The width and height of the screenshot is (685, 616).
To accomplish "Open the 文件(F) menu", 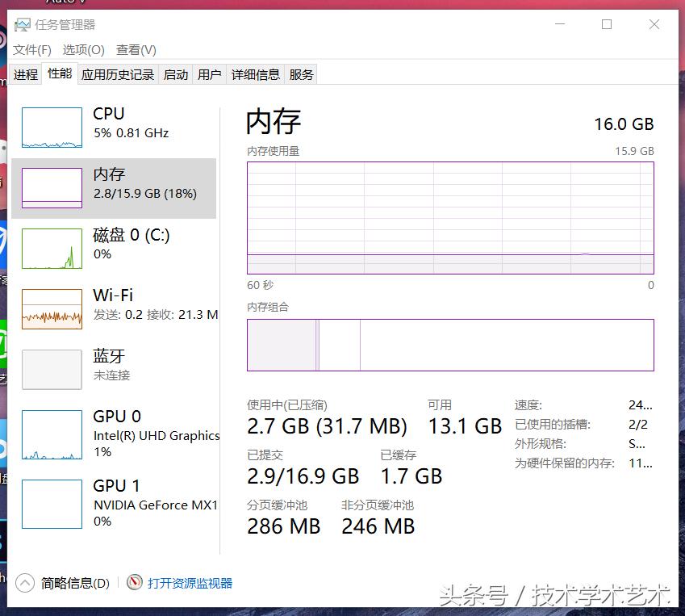I will 32,50.
